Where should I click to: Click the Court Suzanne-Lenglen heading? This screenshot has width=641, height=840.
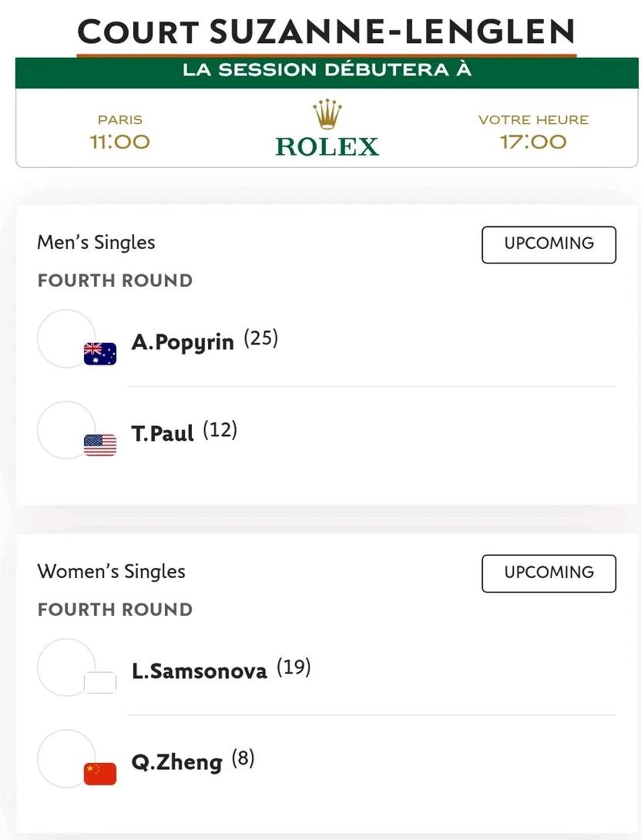[x=326, y=32]
